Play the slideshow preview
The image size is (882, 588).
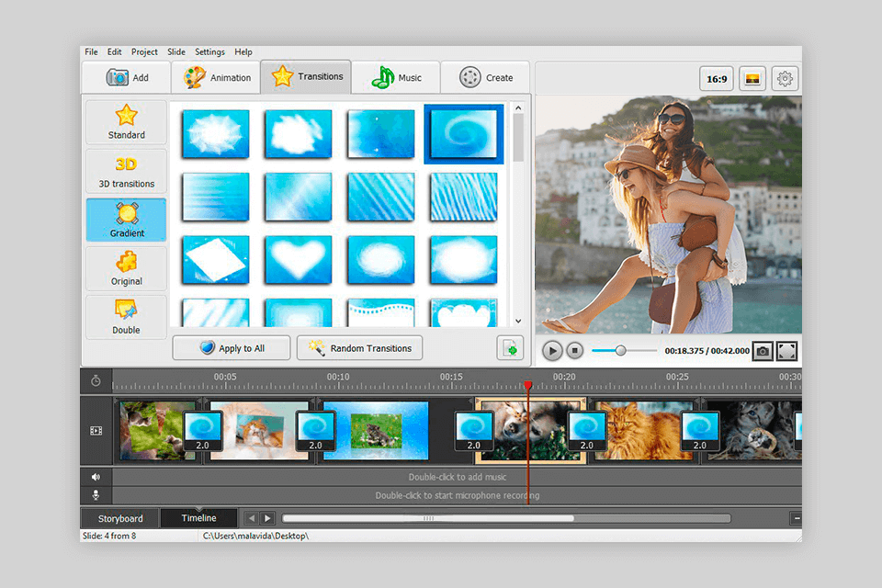[x=552, y=351]
